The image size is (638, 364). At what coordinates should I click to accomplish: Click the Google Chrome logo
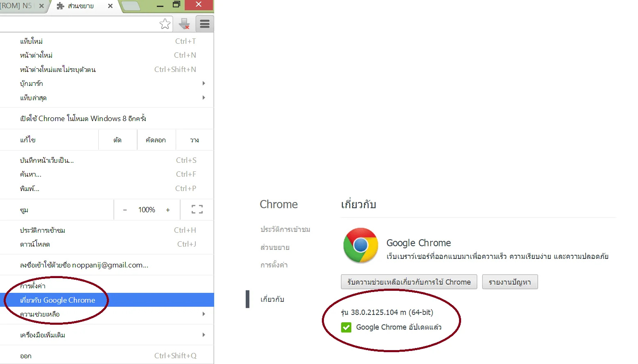[360, 245]
